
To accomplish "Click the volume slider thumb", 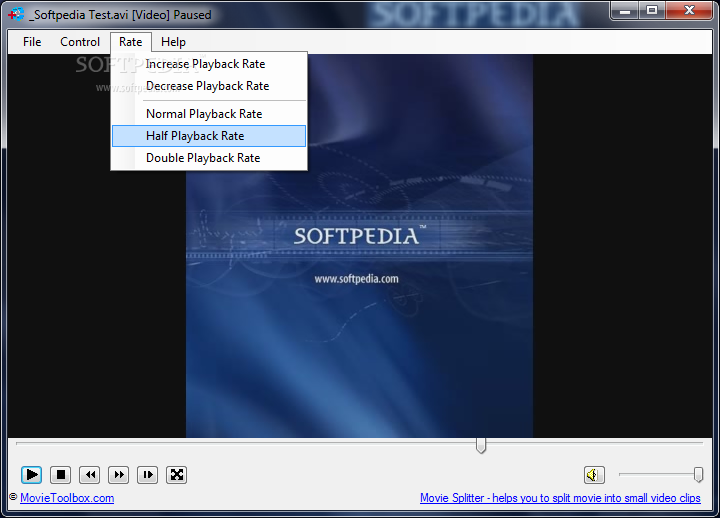I will [698, 474].
